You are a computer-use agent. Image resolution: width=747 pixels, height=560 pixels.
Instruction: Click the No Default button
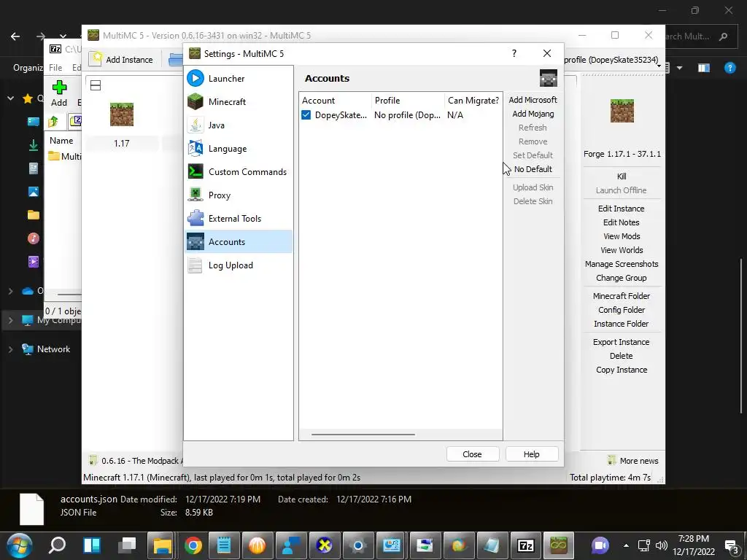pyautogui.click(x=533, y=169)
